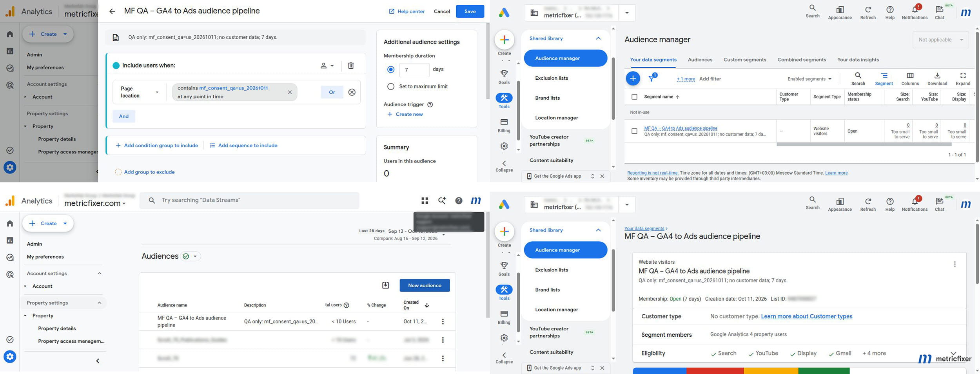This screenshot has height=374, width=980.
Task: Go back using the arrow in the GA4 audience editor
Action: [112, 11]
